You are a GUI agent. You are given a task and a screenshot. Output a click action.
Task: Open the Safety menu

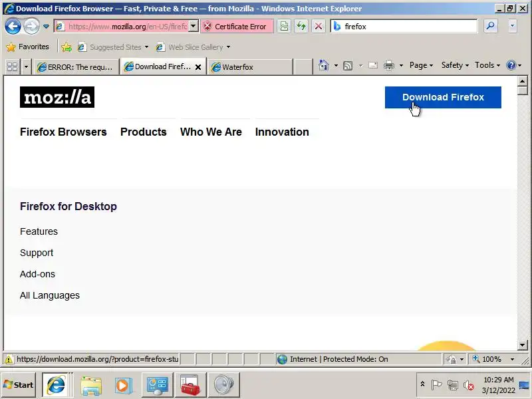(455, 65)
